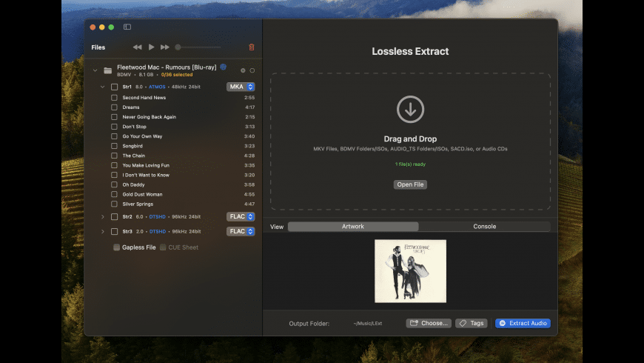
Task: Click the fast-forward playback icon
Action: tap(164, 47)
